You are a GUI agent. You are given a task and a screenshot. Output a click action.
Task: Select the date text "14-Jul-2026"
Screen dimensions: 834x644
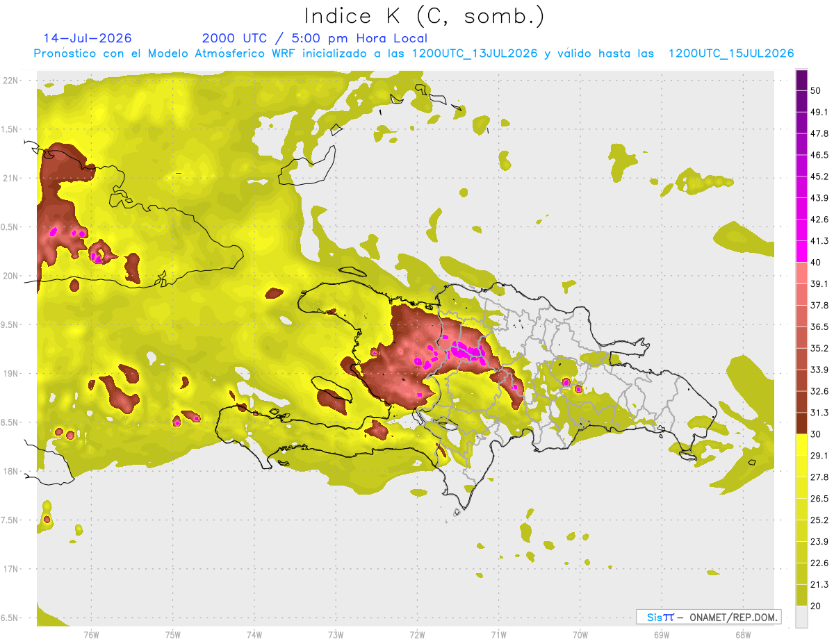click(x=88, y=38)
